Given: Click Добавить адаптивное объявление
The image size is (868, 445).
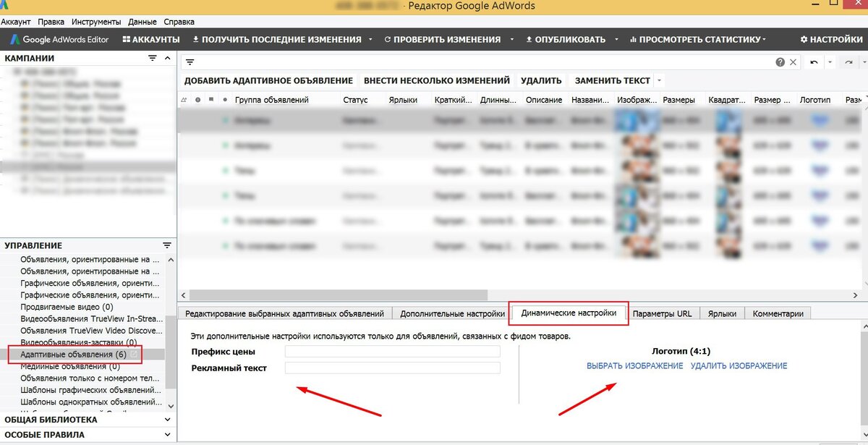Looking at the screenshot, I should pyautogui.click(x=268, y=80).
